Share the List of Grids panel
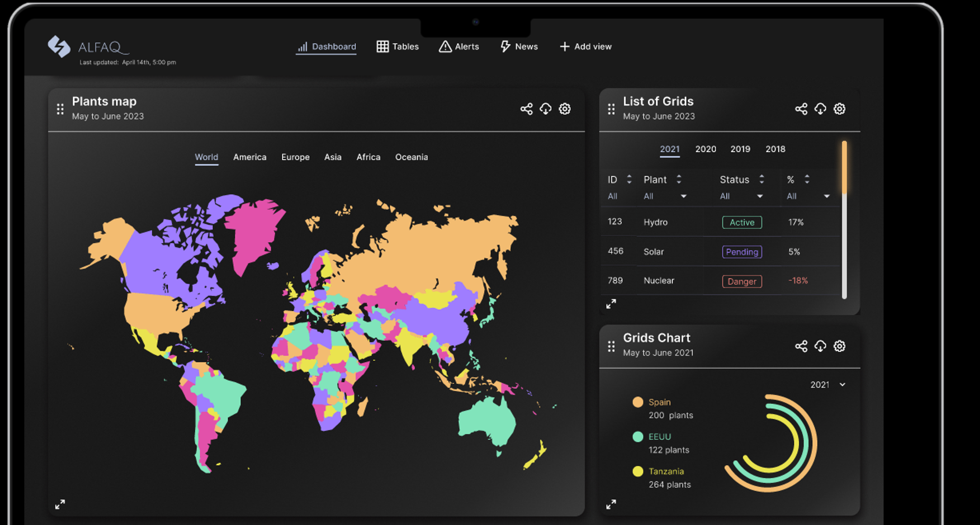The image size is (980, 525). [801, 109]
